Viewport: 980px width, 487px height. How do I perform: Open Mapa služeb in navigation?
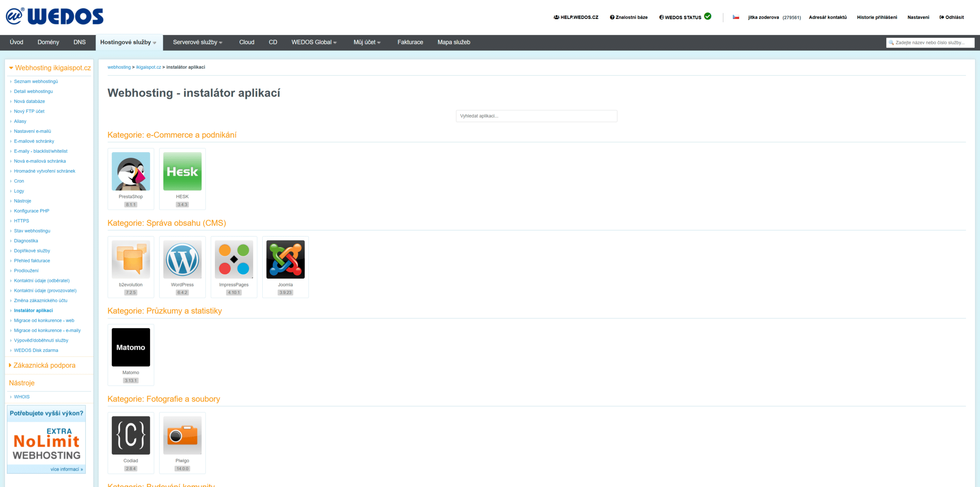(454, 42)
